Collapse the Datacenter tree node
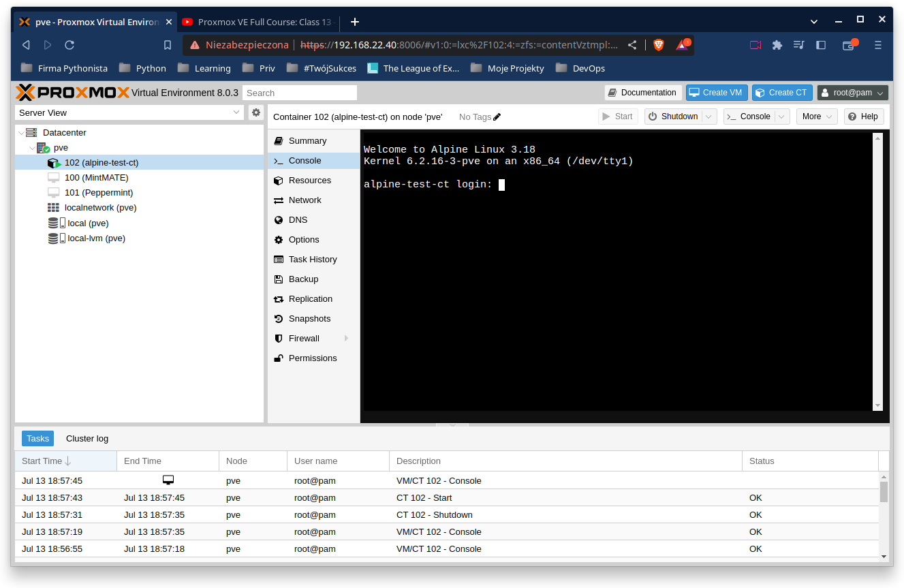 pyautogui.click(x=21, y=132)
